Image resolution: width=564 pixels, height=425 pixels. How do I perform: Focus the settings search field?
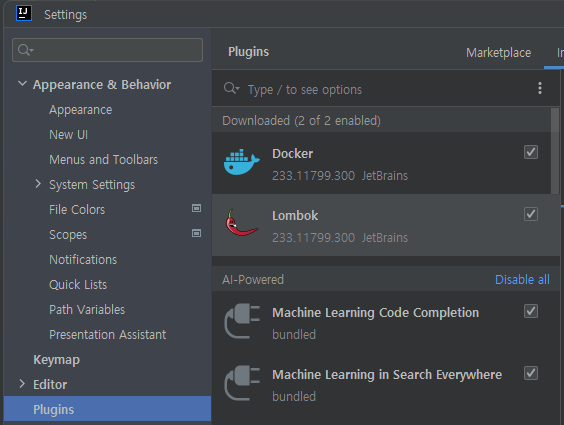107,50
